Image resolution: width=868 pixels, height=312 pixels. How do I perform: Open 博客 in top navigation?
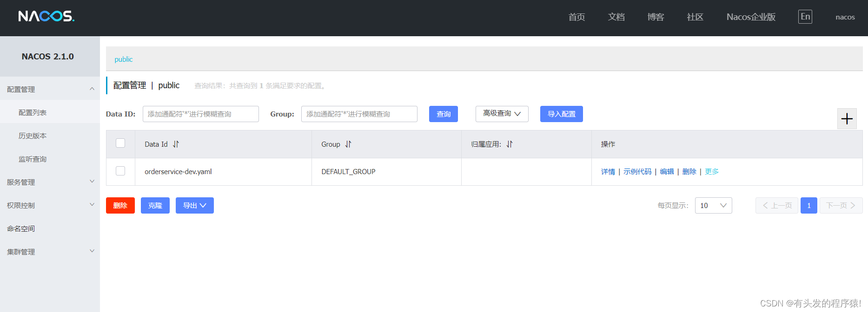click(656, 17)
